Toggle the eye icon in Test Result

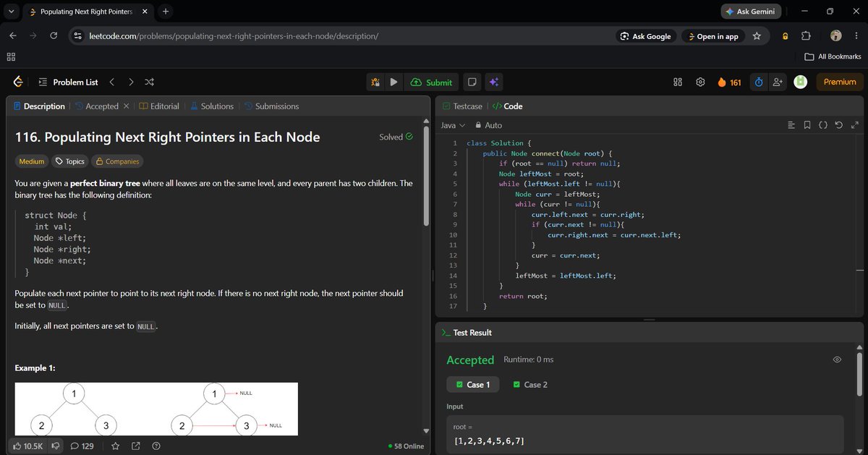(837, 360)
